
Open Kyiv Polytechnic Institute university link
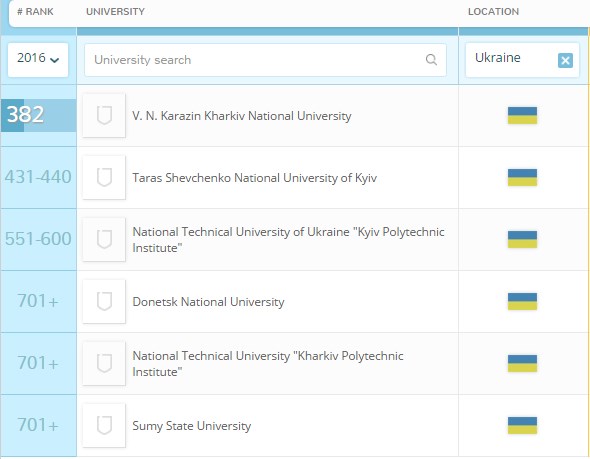tap(288, 240)
